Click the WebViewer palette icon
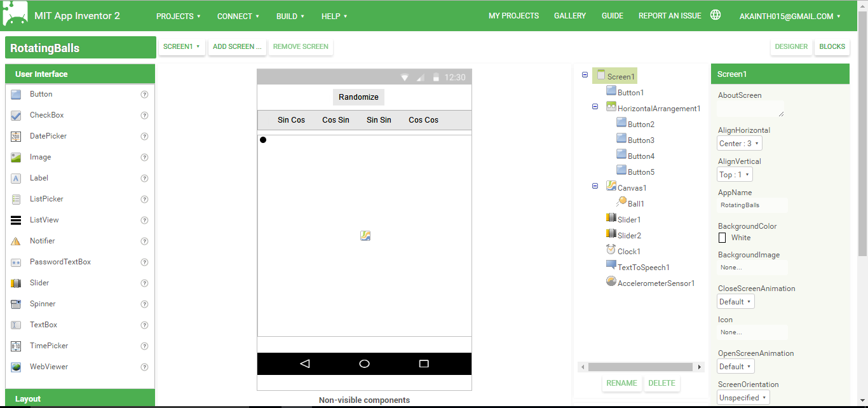Screen dimensions: 868x408 tap(17, 367)
